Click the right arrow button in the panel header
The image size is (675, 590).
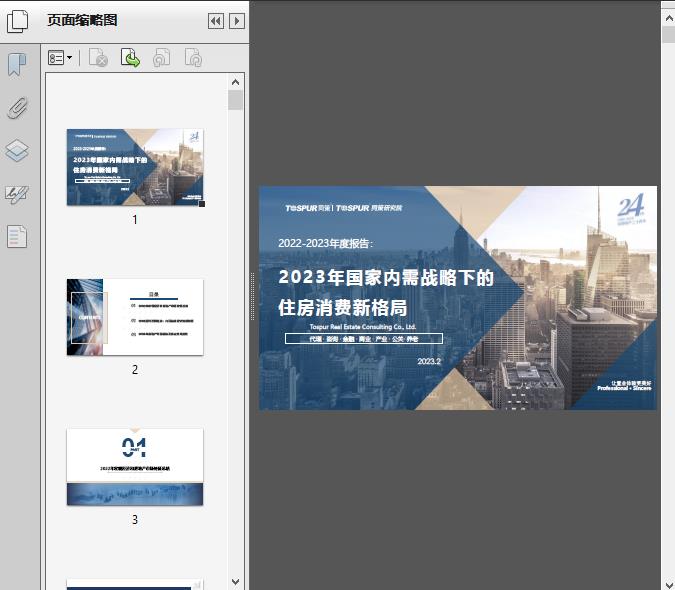click(x=237, y=21)
